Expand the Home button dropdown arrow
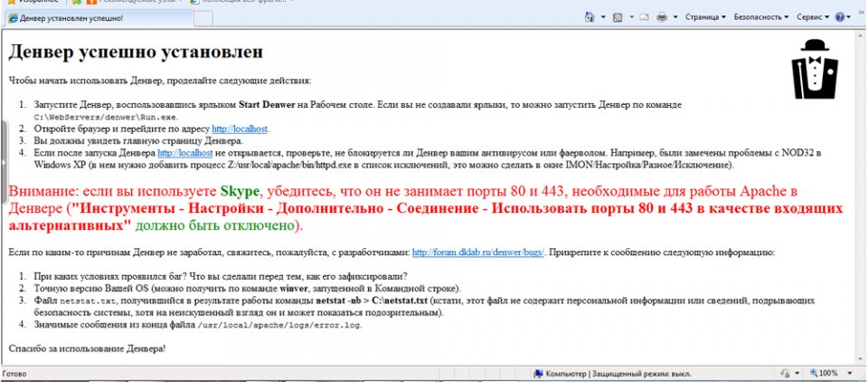The width and height of the screenshot is (868, 382). (603, 17)
